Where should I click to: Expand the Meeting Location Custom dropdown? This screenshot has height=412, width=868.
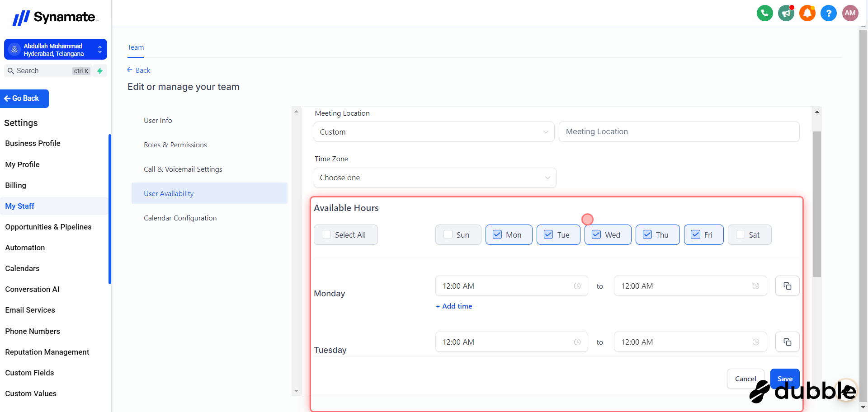pos(434,132)
